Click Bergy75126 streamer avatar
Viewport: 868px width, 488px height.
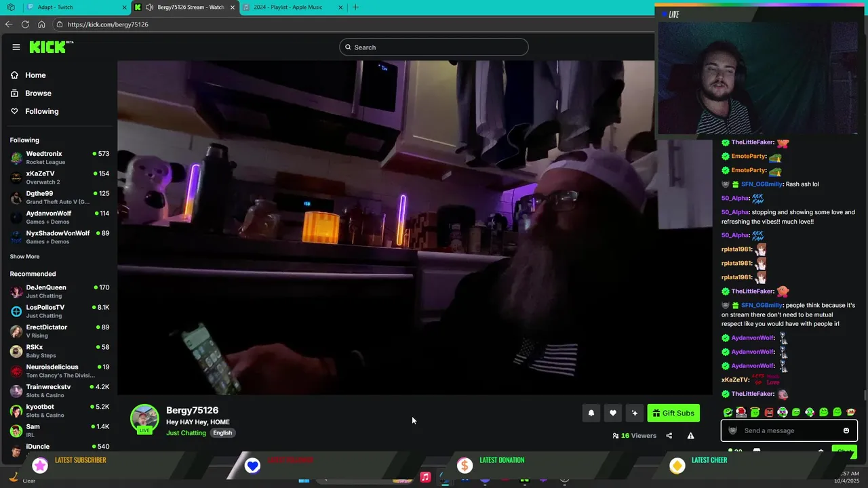click(x=144, y=419)
